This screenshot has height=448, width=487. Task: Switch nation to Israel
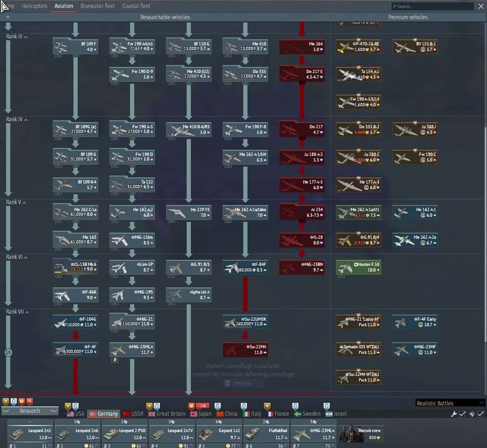[x=336, y=414]
